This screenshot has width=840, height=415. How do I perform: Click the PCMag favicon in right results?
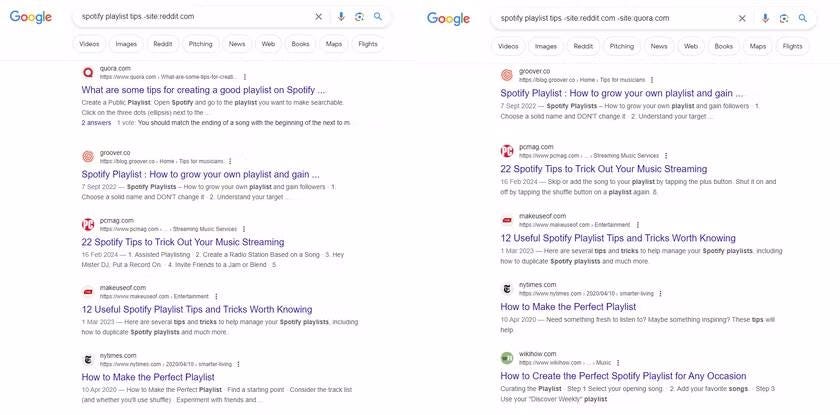click(x=507, y=151)
